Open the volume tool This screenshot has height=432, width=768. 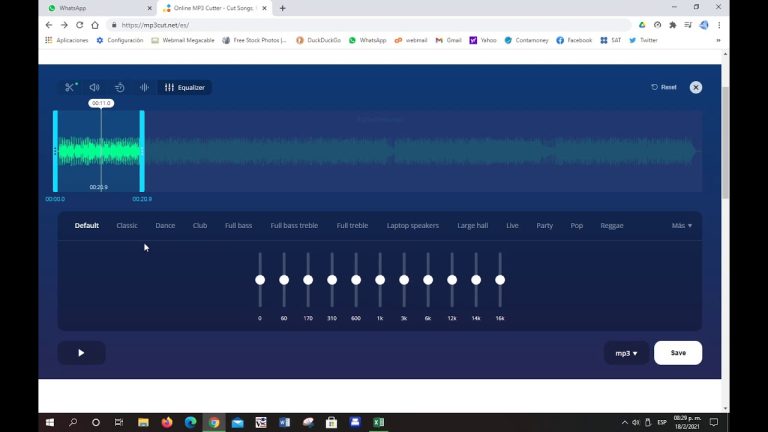94,88
